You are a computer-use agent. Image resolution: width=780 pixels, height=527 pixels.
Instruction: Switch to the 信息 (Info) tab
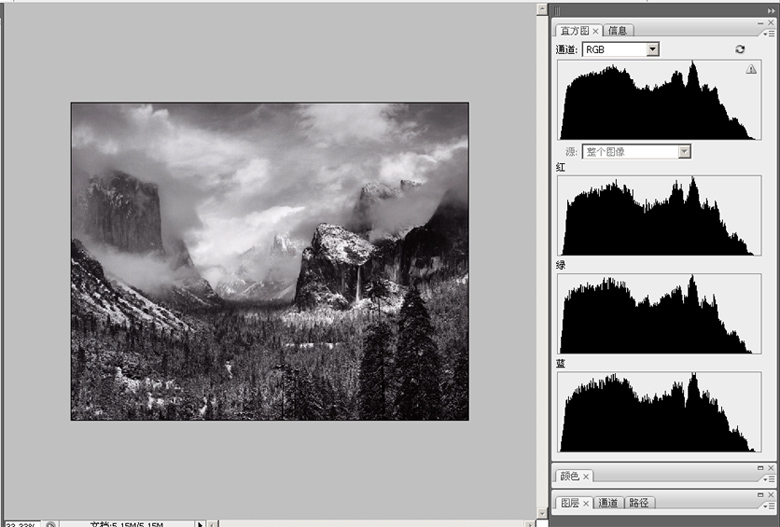tap(619, 31)
